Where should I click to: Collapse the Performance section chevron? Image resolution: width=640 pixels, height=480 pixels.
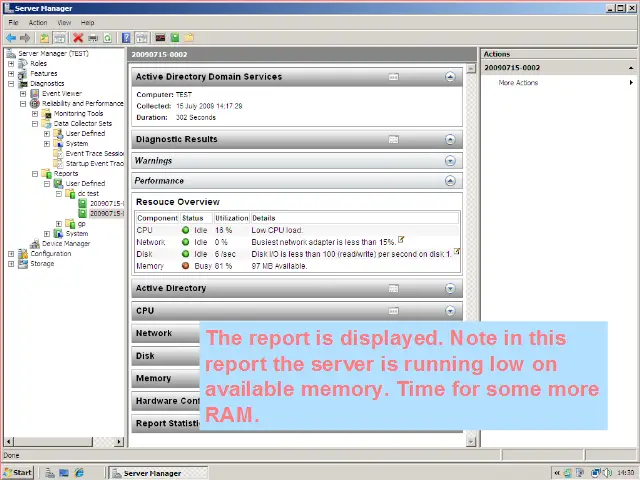click(450, 181)
